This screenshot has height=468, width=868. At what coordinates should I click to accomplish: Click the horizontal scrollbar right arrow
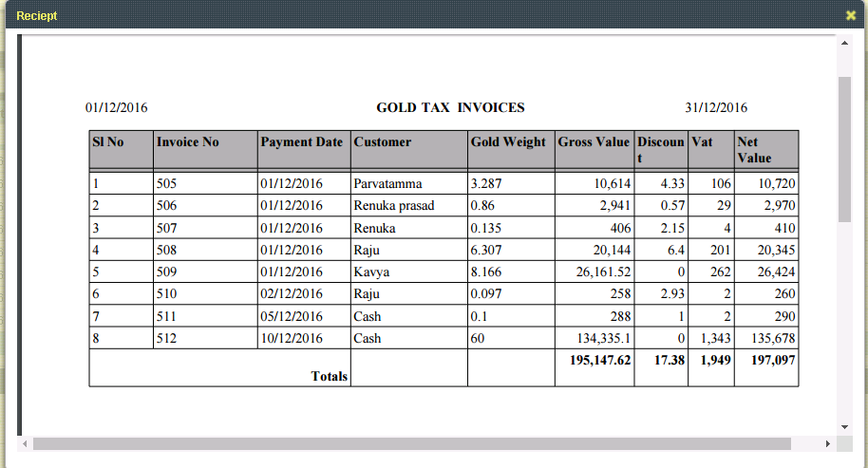(x=827, y=443)
